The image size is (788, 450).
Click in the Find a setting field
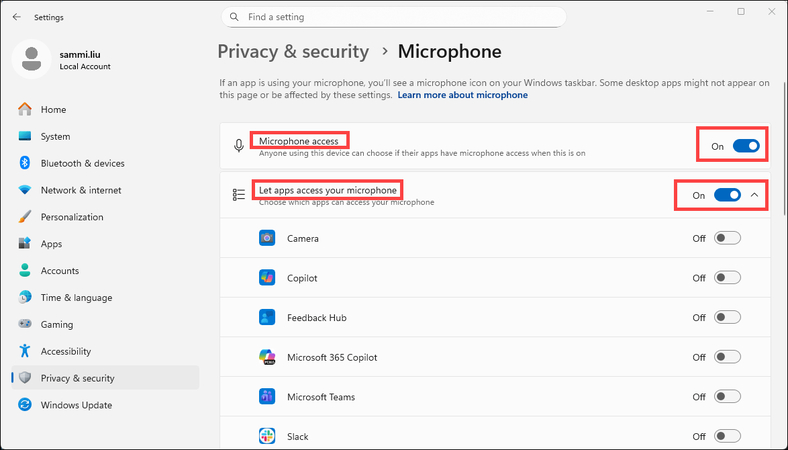pos(393,17)
